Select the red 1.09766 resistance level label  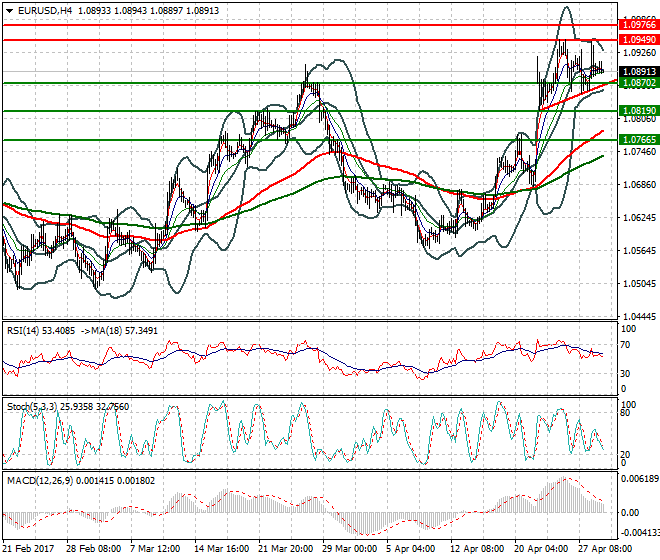point(639,25)
